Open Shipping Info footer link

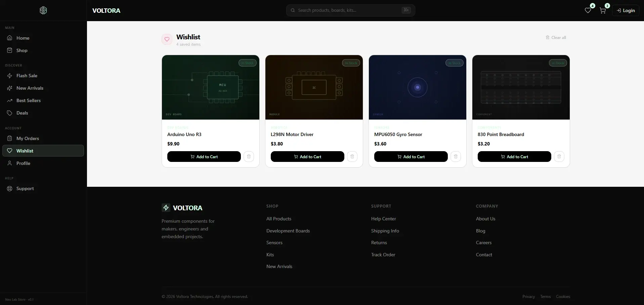[385, 231]
